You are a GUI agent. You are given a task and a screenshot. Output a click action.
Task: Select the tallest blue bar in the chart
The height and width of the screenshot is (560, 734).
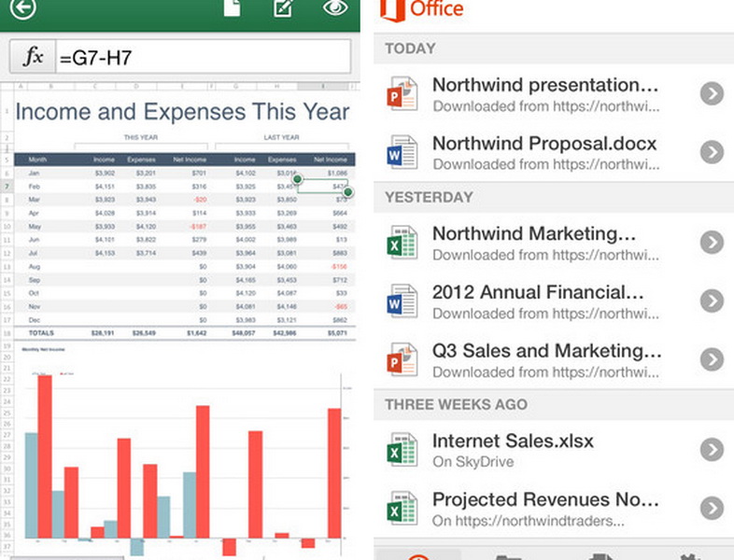tap(32, 485)
